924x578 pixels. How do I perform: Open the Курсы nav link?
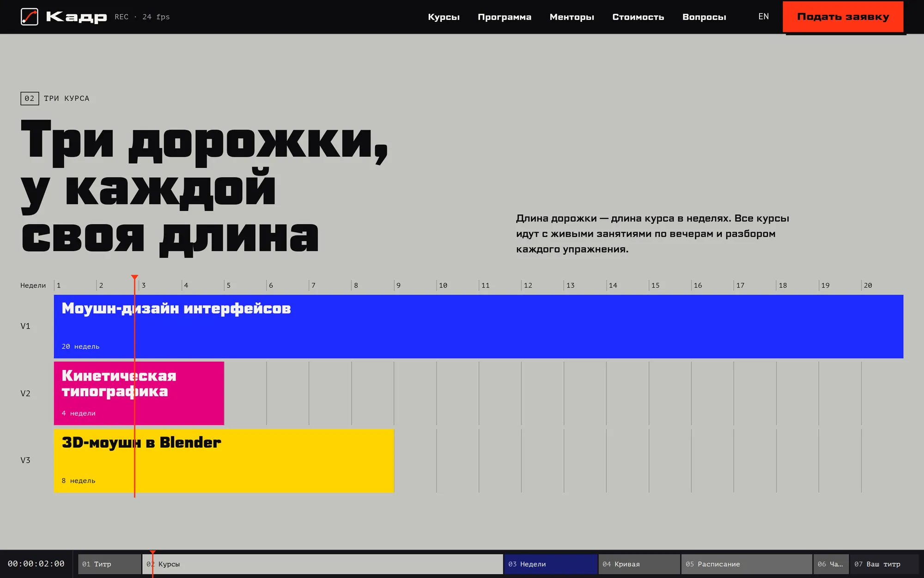click(444, 17)
